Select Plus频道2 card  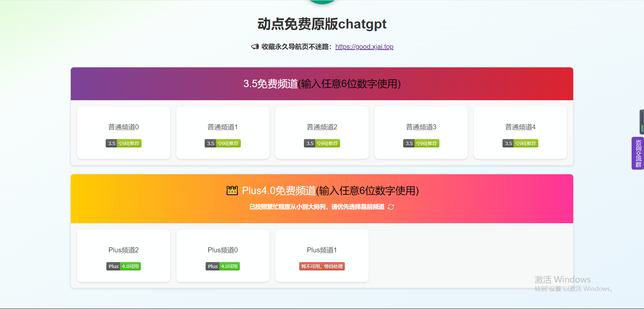(x=123, y=256)
